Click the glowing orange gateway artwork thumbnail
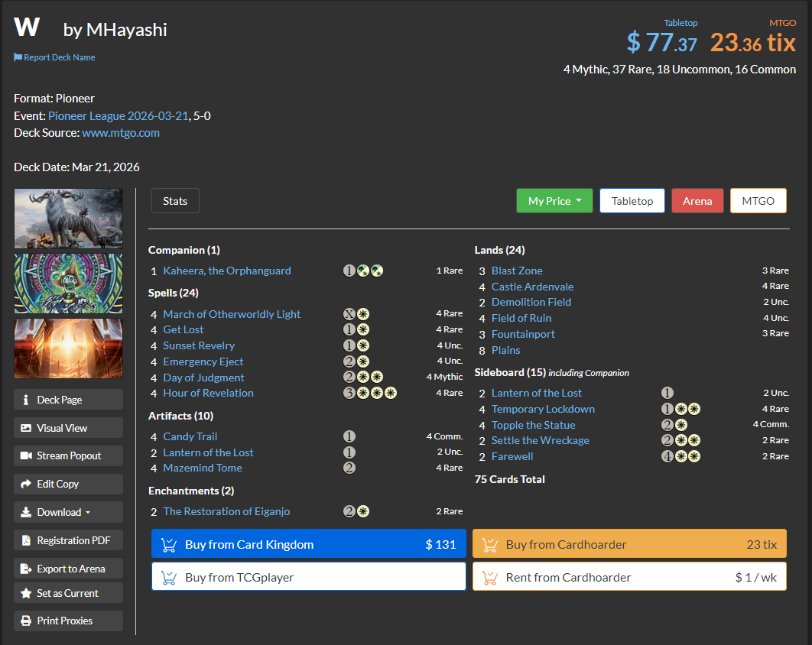The image size is (812, 645). [x=68, y=348]
